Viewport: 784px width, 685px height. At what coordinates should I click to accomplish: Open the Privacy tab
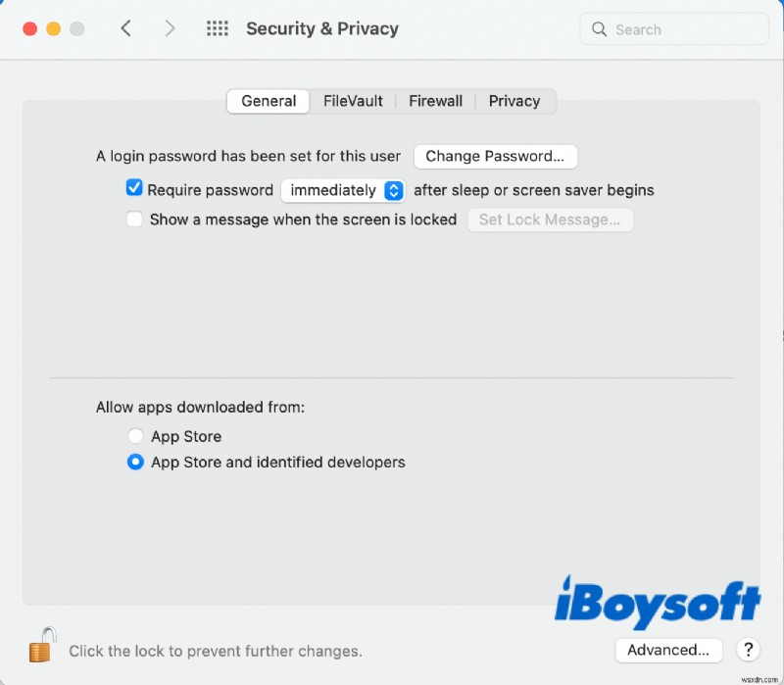click(x=515, y=100)
